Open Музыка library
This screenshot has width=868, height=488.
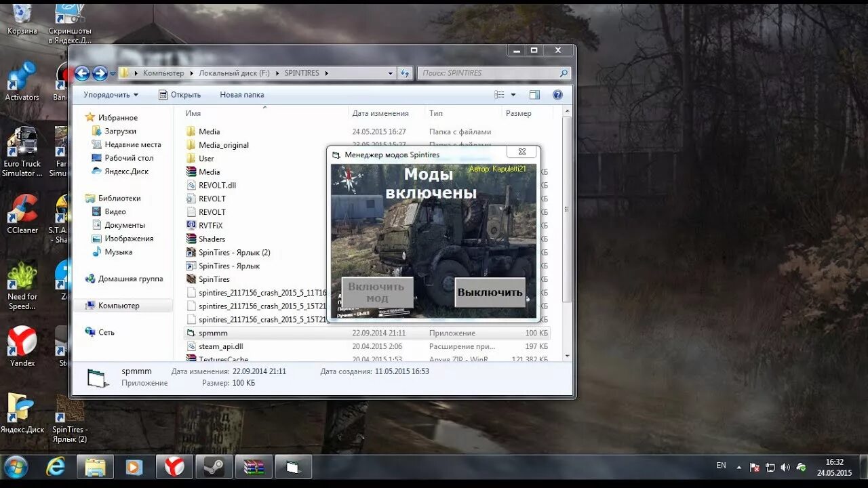pyautogui.click(x=112, y=252)
